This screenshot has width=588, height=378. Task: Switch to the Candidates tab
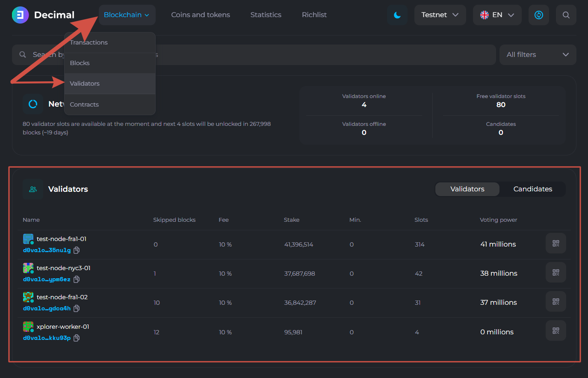point(533,189)
